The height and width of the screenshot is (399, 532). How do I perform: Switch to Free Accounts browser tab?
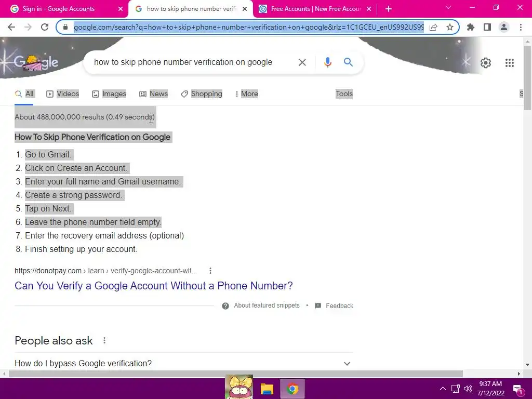pyautogui.click(x=315, y=9)
